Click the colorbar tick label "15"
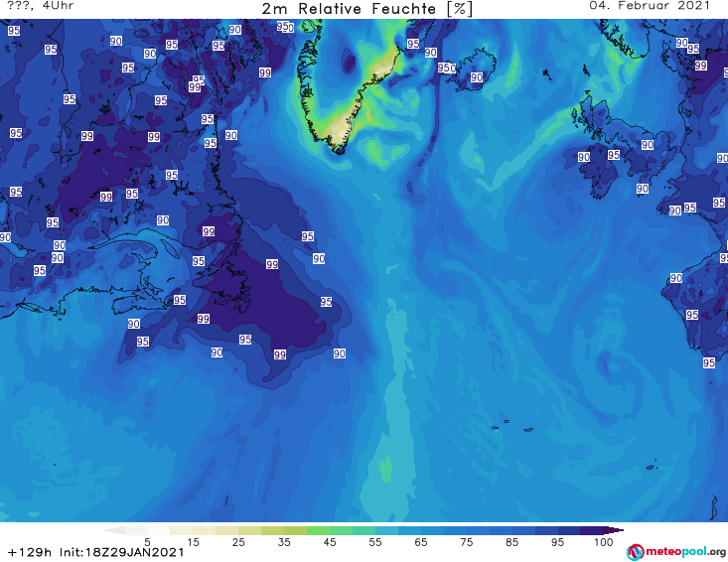Viewport: 728px width, 562px height. click(193, 542)
